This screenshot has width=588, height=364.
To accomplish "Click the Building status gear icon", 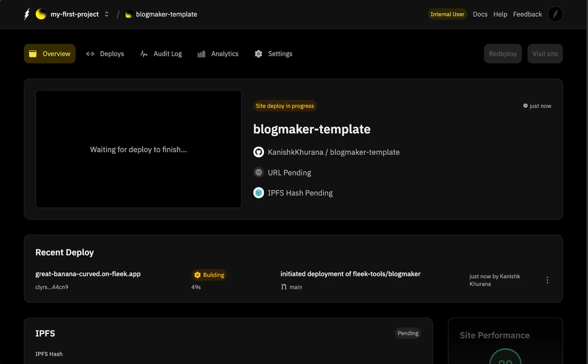I will pos(198,275).
